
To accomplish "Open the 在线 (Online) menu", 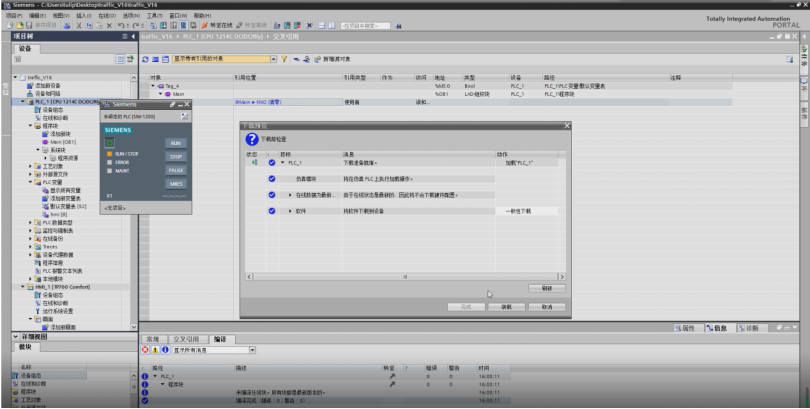I will click(x=106, y=16).
